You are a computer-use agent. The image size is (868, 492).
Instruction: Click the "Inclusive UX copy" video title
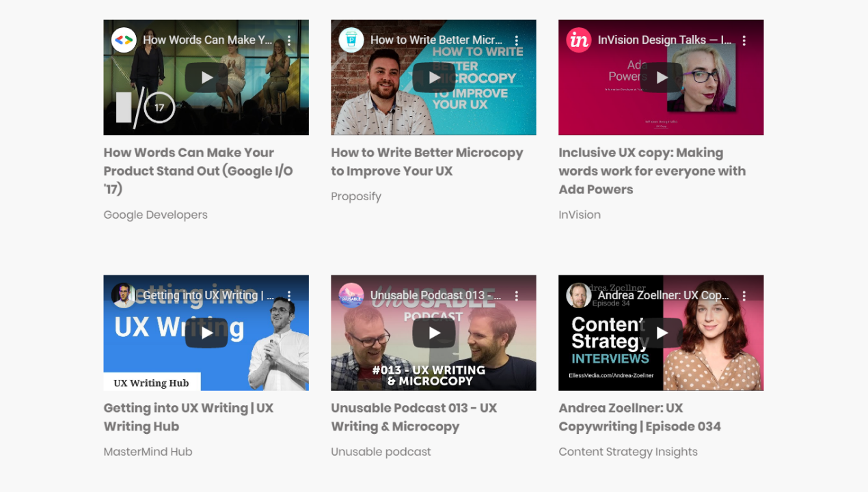(652, 171)
